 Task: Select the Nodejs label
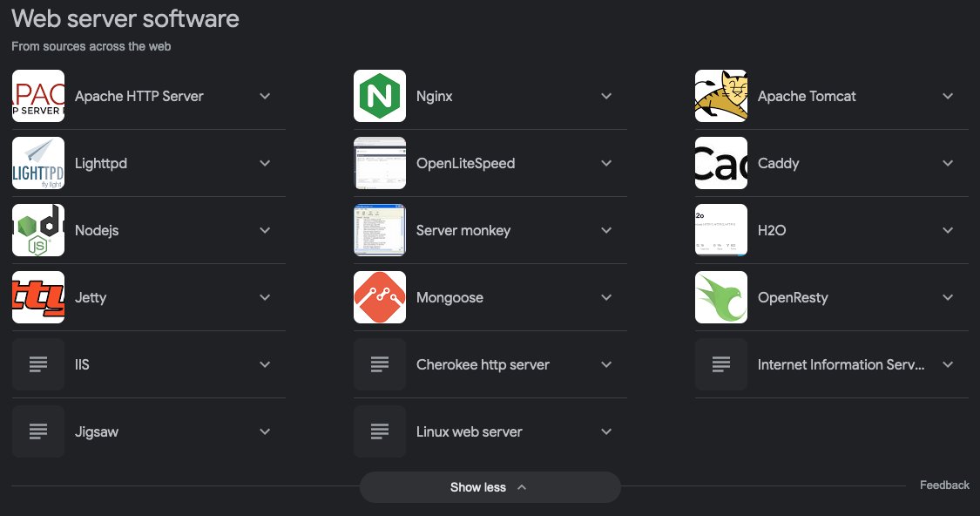coord(97,231)
